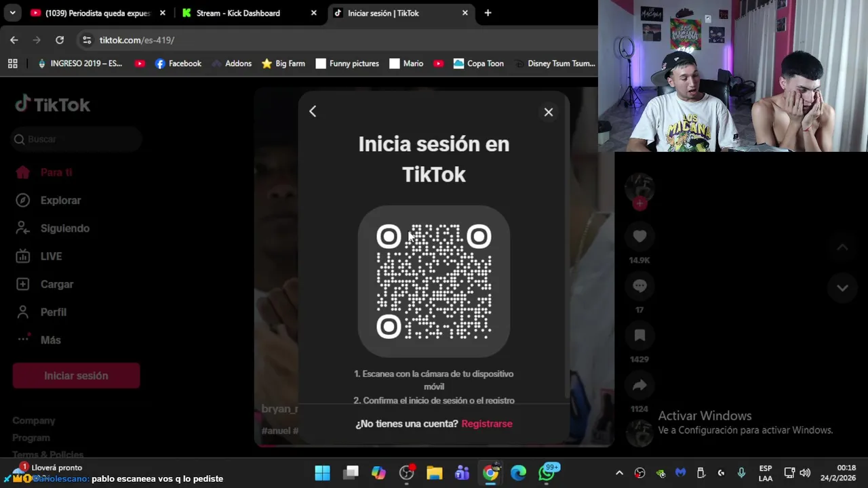Image resolution: width=868 pixels, height=488 pixels.
Task: Click the QR code in the login dialog
Action: pyautogui.click(x=434, y=281)
